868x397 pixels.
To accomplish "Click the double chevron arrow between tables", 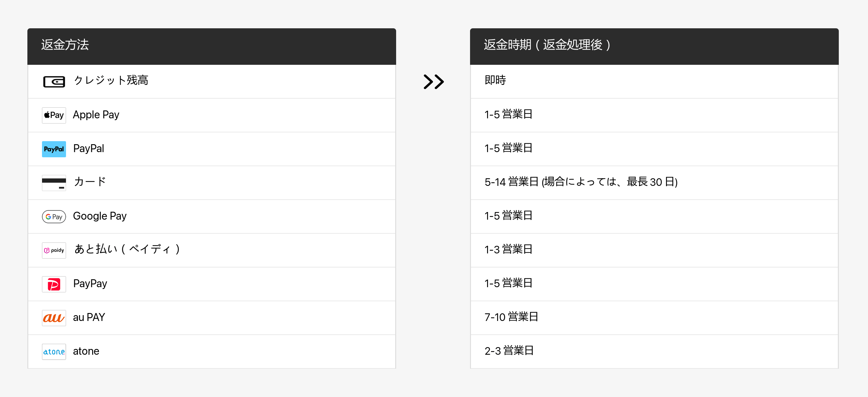I will coord(433,82).
